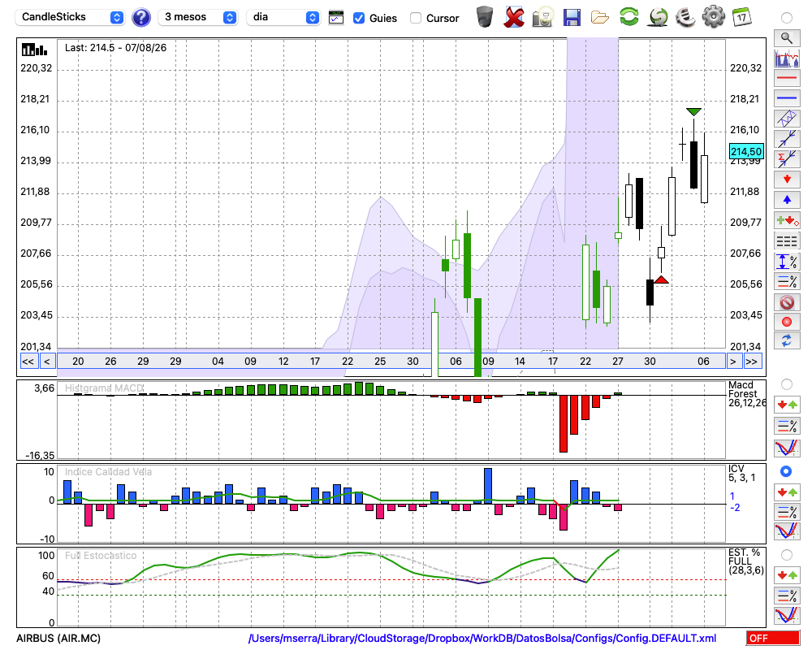812x650 pixels.
Task: Click the red prohibited circle icon
Action: click(787, 302)
